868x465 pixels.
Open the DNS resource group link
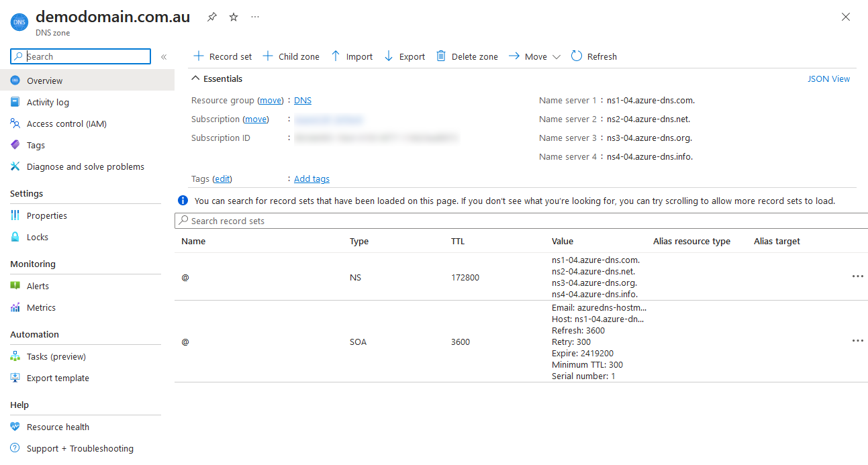(x=303, y=101)
